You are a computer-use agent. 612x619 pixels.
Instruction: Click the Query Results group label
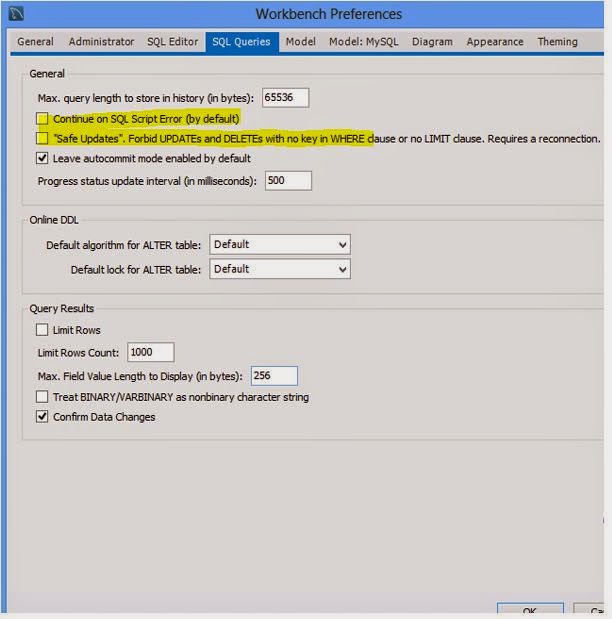coord(62,308)
